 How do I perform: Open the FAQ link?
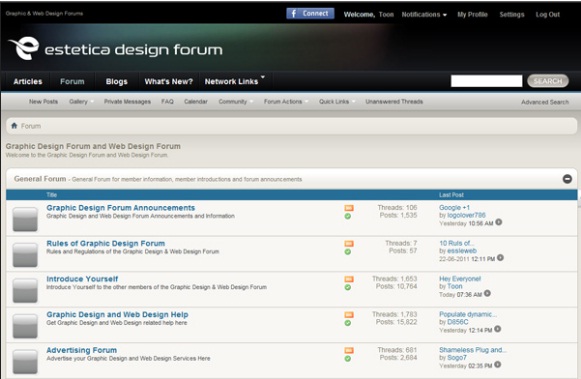coord(167,102)
